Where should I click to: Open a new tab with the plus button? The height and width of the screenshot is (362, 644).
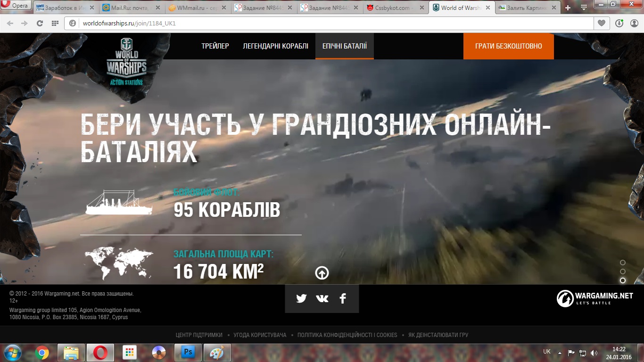(x=568, y=8)
